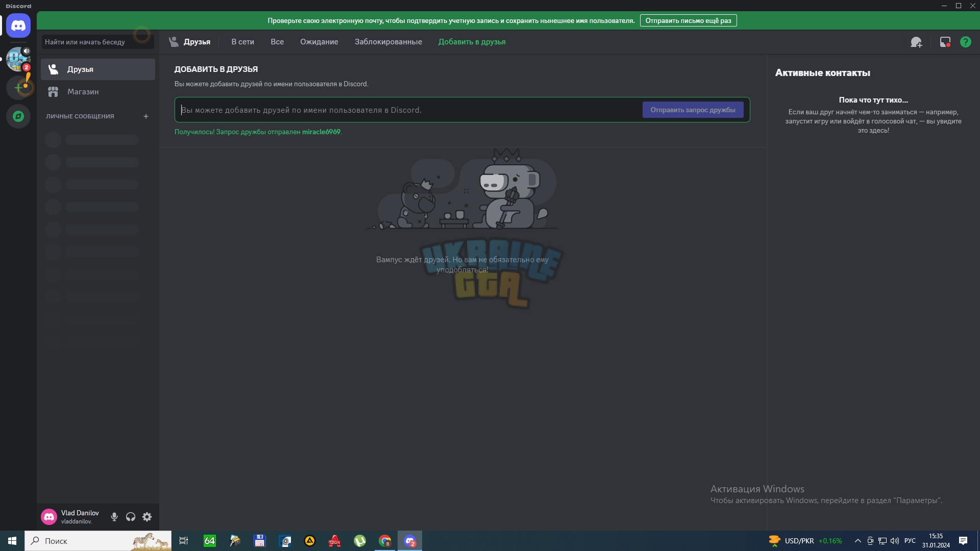
Task: Create a DM with the plus button
Action: click(x=146, y=116)
